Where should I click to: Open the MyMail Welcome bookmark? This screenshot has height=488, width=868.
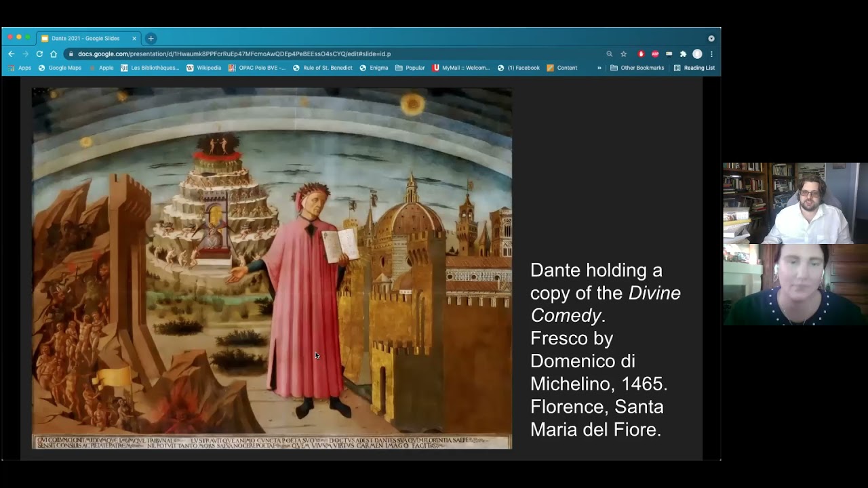tap(461, 68)
